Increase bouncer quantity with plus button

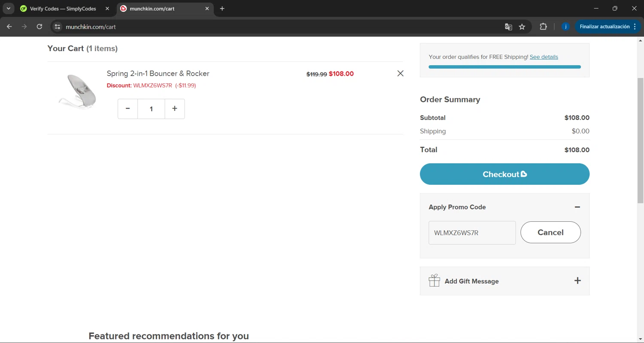pos(175,109)
